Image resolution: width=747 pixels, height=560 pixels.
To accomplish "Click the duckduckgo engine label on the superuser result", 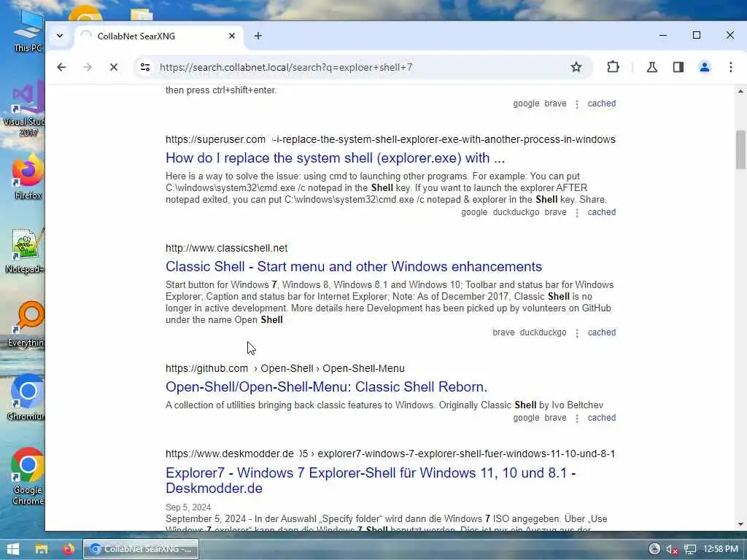I will coord(516,212).
